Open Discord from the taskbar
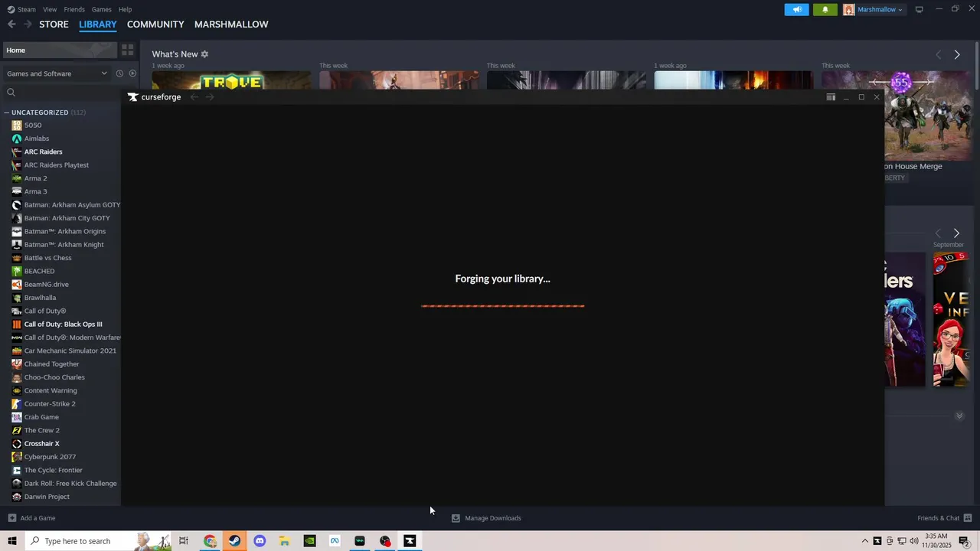Viewport: 980px width, 551px height. pos(260,541)
